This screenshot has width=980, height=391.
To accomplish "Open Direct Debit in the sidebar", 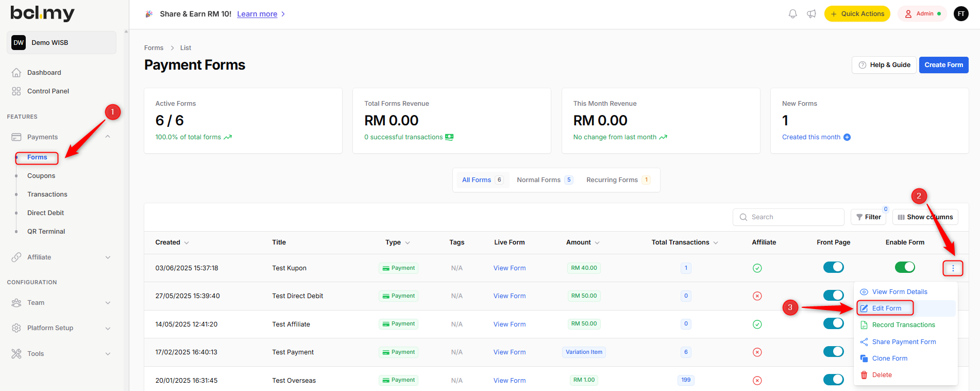I will [x=46, y=213].
